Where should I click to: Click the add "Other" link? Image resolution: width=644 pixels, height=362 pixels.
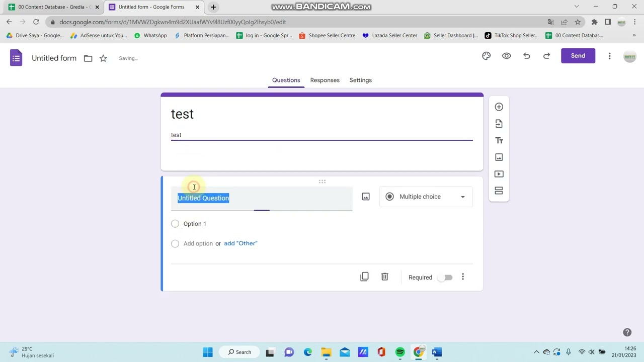point(240,243)
